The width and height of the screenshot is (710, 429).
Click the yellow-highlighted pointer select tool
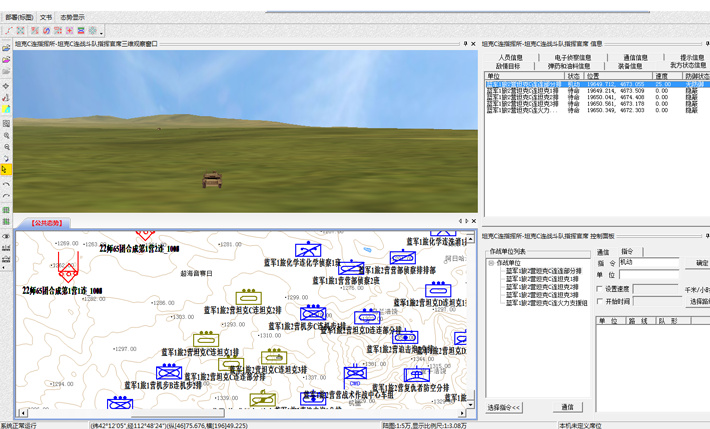6,171
